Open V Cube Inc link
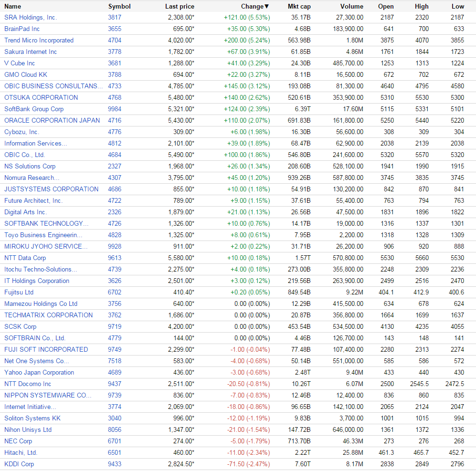Image resolution: width=476 pixels, height=471 pixels. [20, 63]
